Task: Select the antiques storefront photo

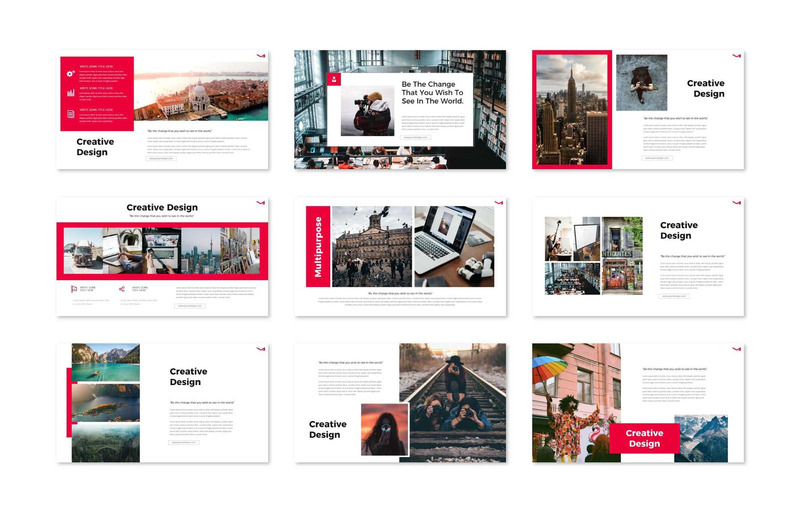Action: point(622,256)
